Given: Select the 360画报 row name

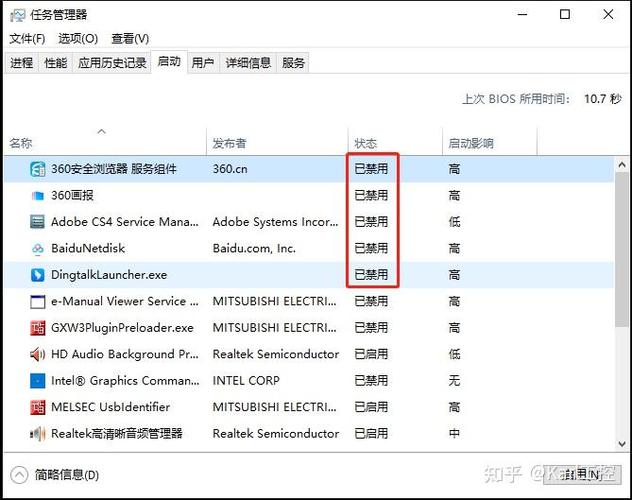Looking at the screenshot, I should click(73, 195).
